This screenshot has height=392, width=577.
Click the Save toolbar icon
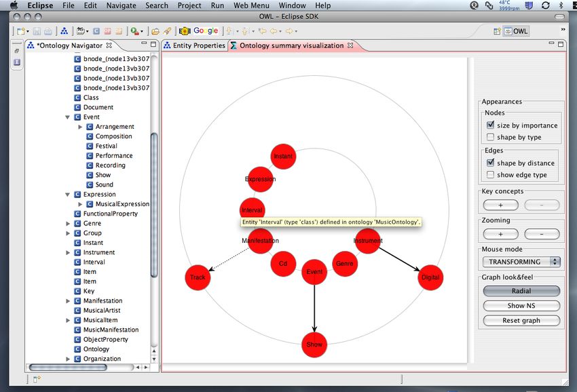(x=37, y=31)
